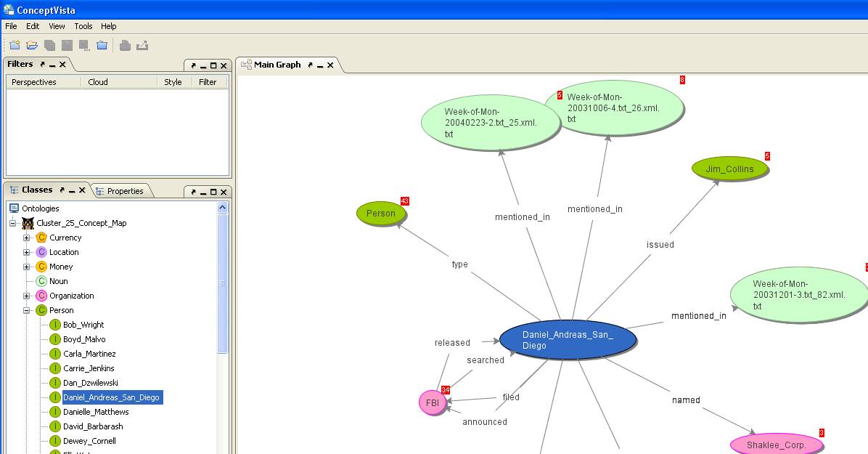Click the pink Organization class icon
Screen dimensions: 868x454
coord(41,296)
